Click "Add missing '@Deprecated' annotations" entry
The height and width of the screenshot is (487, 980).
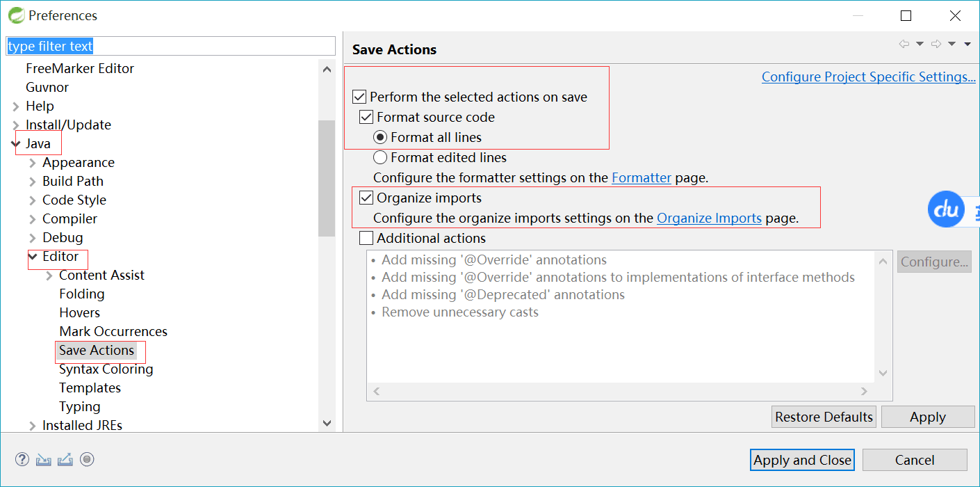503,295
